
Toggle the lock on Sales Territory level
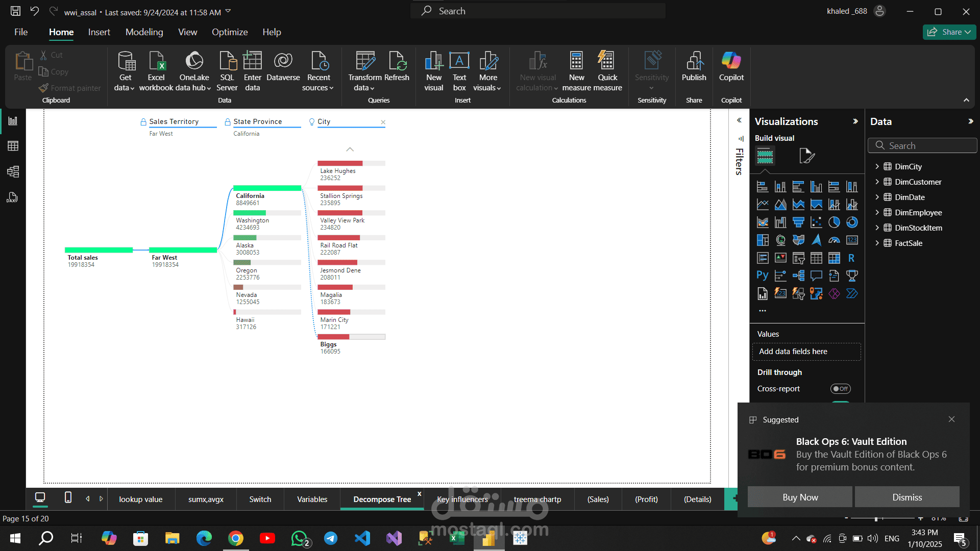coord(143,122)
